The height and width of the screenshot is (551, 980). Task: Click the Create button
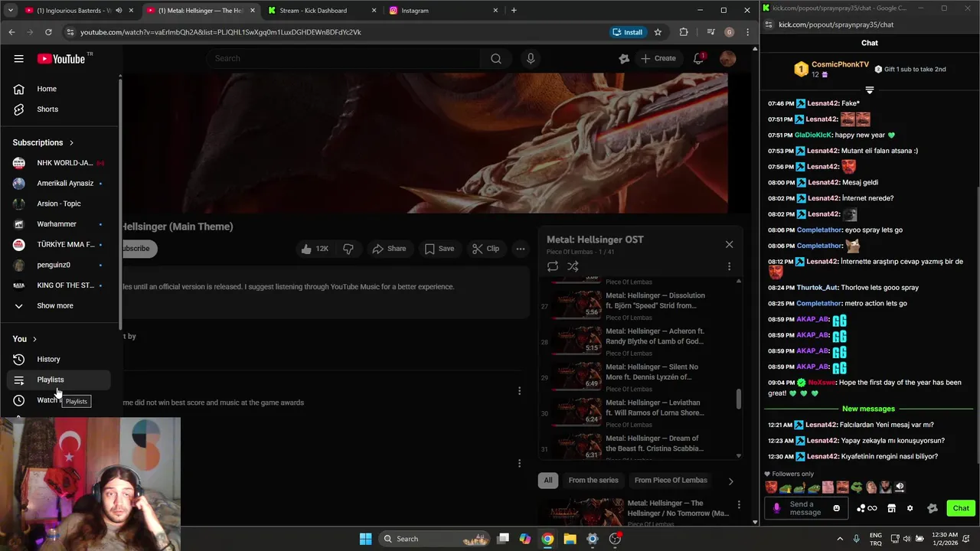click(x=658, y=58)
